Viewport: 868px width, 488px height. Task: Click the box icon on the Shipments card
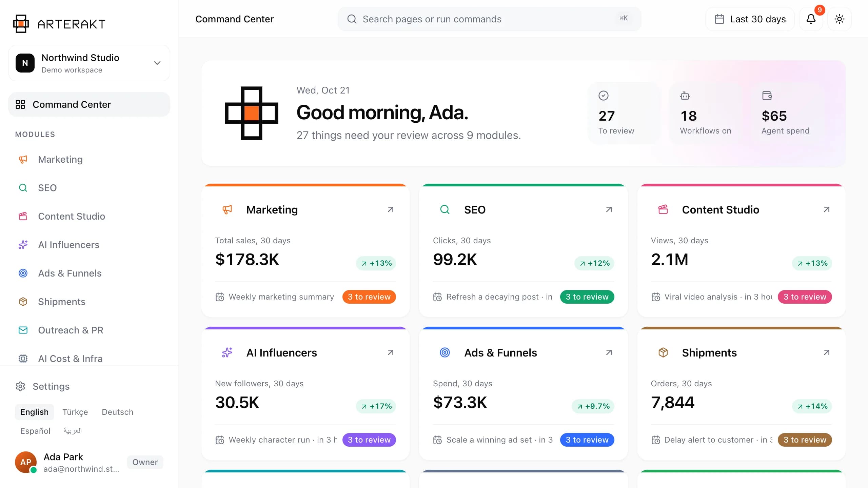click(x=663, y=352)
